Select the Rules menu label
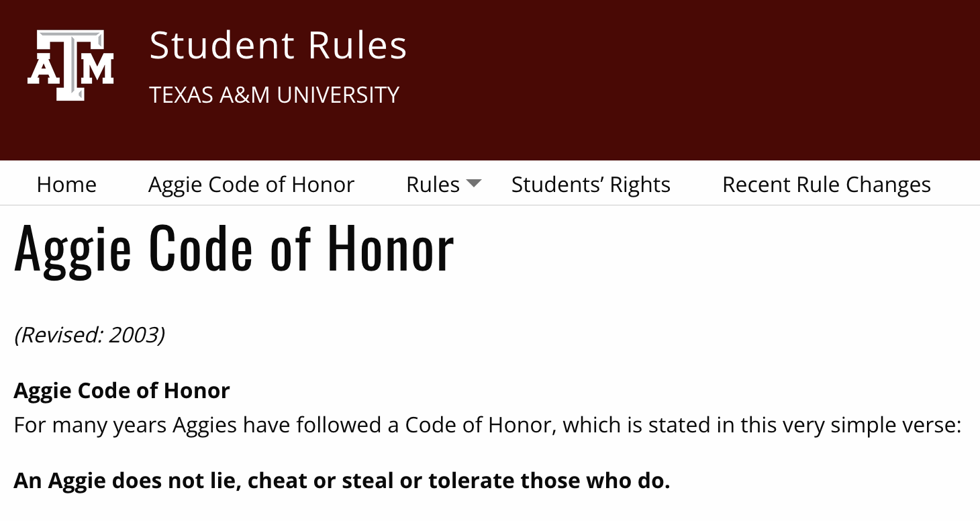Screen dimensions: 980x521 pos(433,185)
